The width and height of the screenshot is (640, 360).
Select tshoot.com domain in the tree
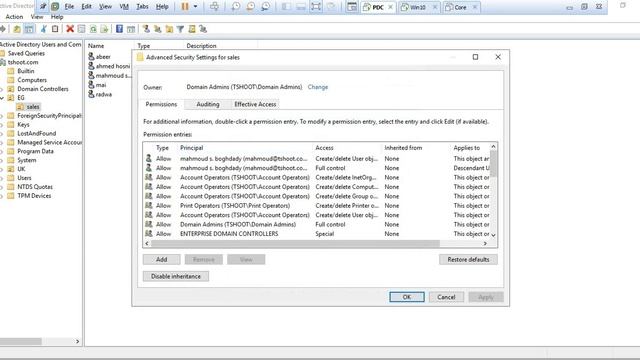[x=23, y=62]
